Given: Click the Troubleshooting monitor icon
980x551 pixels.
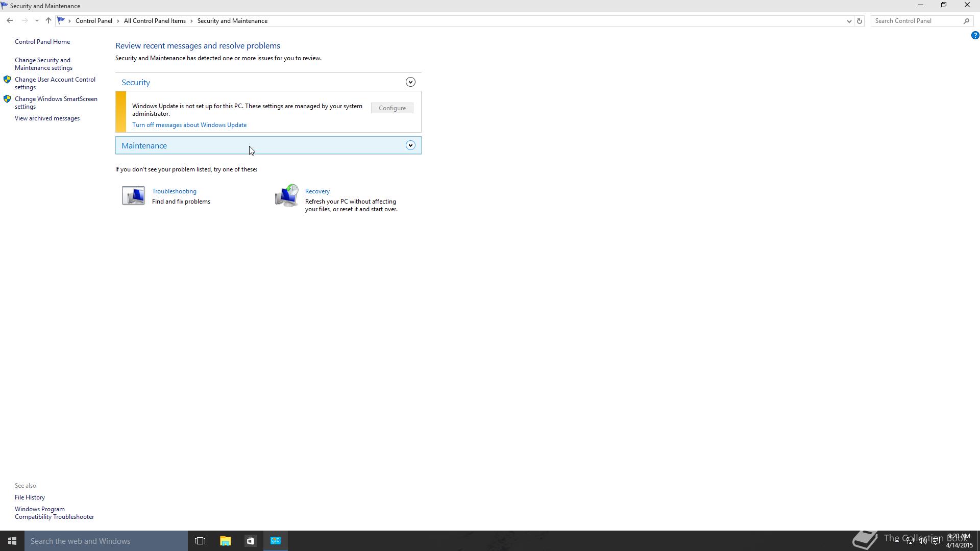Looking at the screenshot, I should click(x=133, y=195).
